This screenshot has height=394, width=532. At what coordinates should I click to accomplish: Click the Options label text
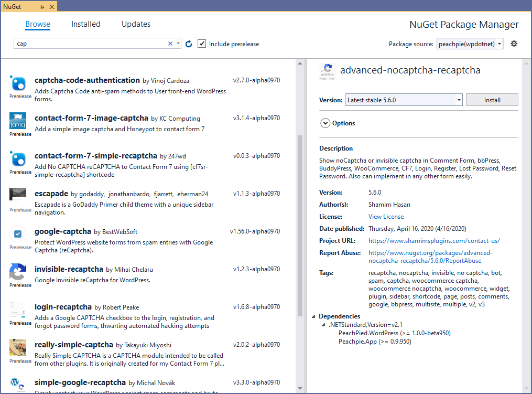(343, 123)
